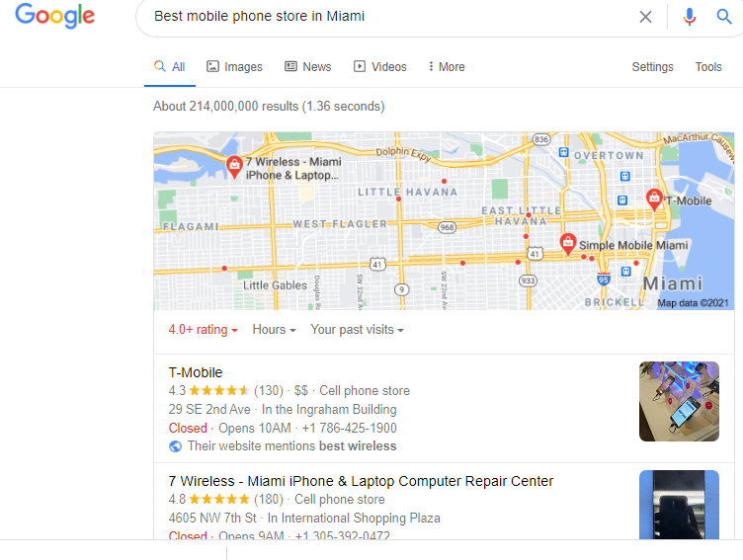Viewport: 743px width, 560px height.
Task: Open the More search options menu
Action: (446, 67)
